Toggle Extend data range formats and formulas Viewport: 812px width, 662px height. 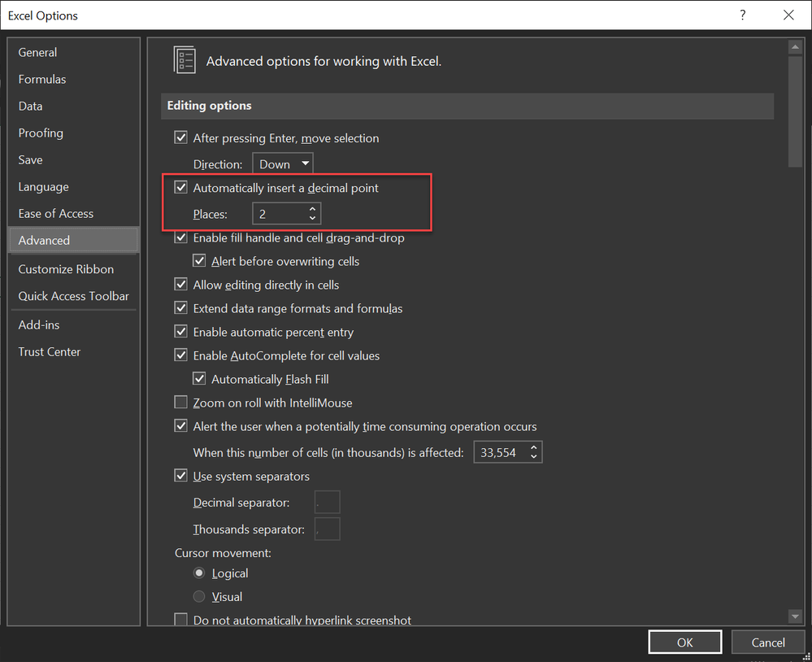pyautogui.click(x=180, y=308)
